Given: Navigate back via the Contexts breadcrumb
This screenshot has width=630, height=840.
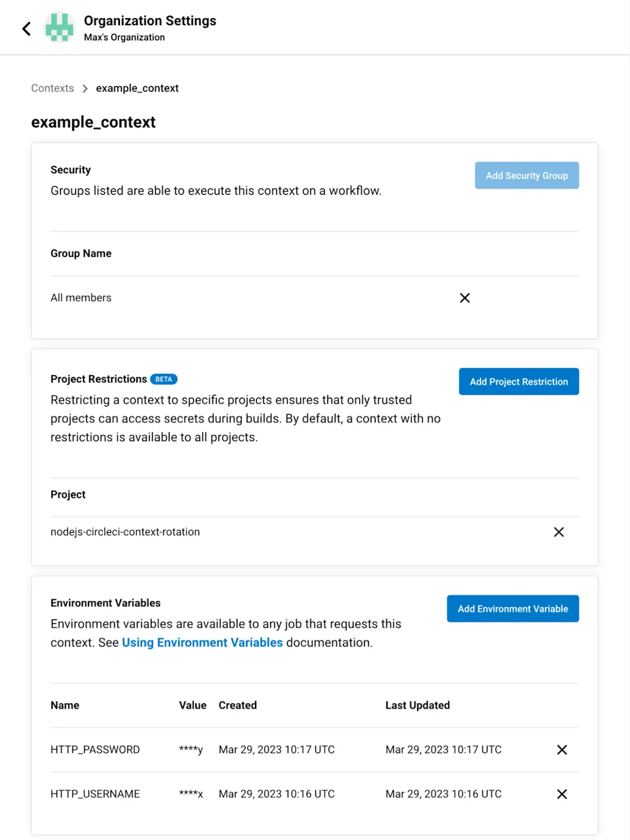Looking at the screenshot, I should [52, 88].
